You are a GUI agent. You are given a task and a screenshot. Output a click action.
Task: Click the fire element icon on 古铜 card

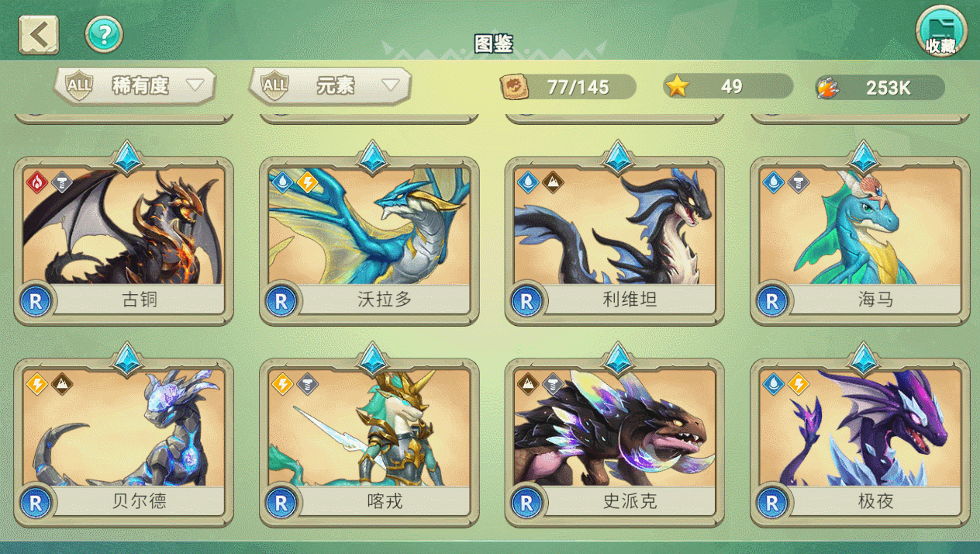(x=36, y=182)
